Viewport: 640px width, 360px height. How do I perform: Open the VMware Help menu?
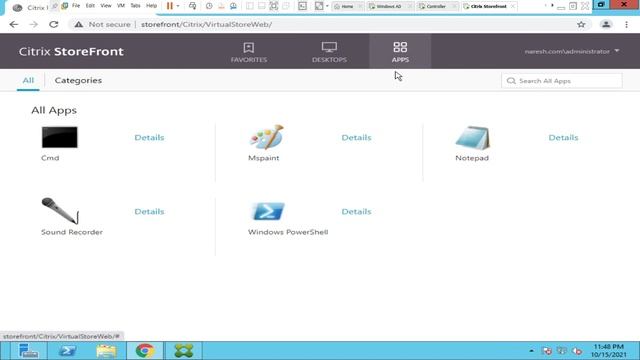[151, 6]
